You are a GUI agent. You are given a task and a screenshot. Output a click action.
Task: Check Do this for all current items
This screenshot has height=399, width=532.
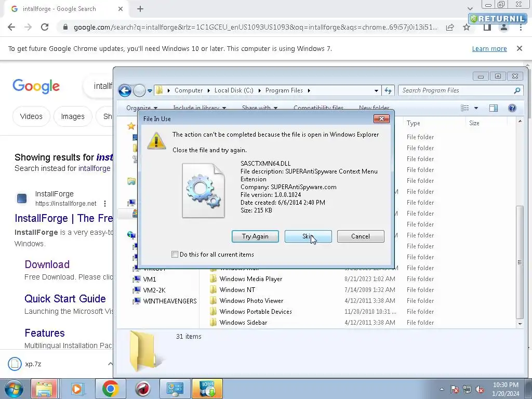click(175, 255)
